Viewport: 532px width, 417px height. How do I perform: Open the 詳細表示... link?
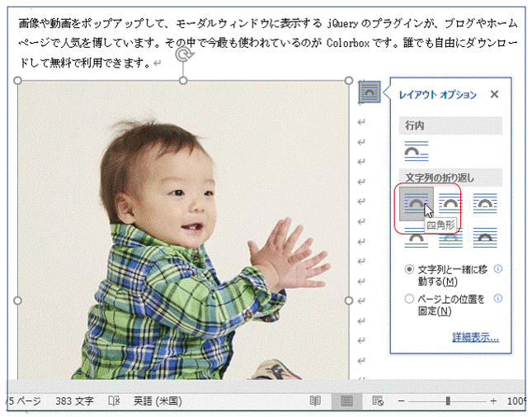(475, 337)
